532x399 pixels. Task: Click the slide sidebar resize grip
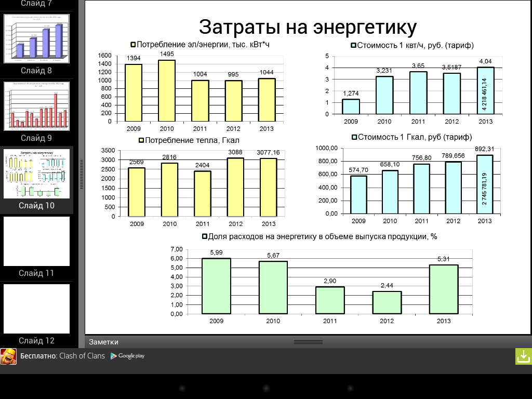pyautogui.click(x=81, y=174)
